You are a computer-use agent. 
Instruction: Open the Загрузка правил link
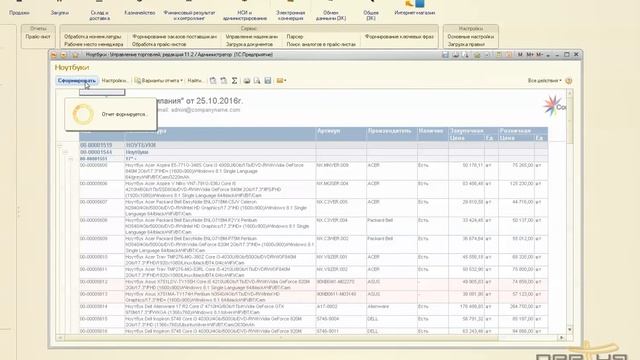(x=466, y=44)
